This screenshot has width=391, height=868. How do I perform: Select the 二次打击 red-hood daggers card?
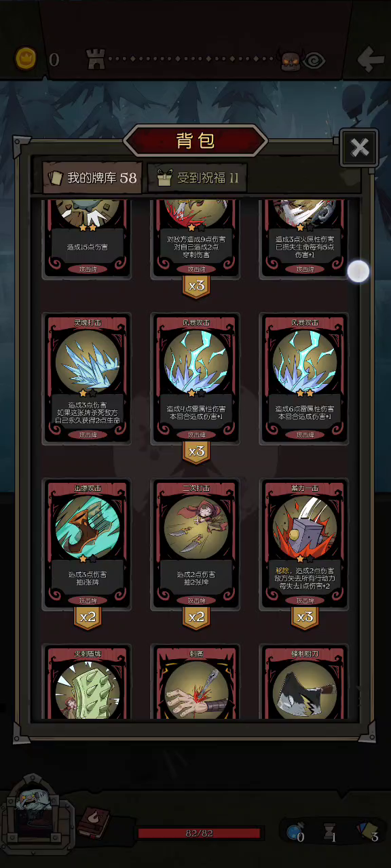[196, 544]
